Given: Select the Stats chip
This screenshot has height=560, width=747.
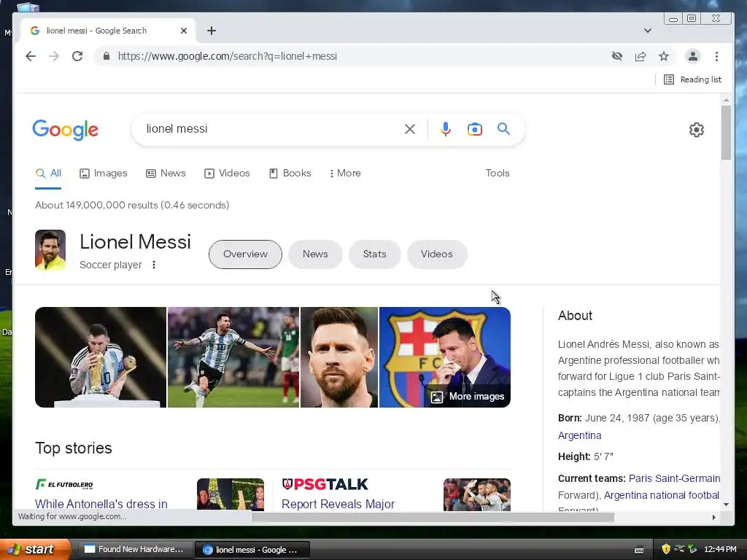Looking at the screenshot, I should (374, 254).
